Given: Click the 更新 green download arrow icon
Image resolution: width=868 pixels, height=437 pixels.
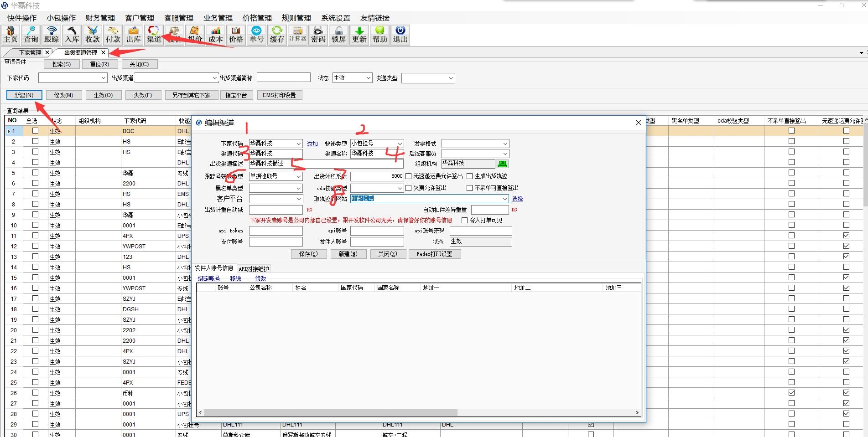Looking at the screenshot, I should point(359,35).
